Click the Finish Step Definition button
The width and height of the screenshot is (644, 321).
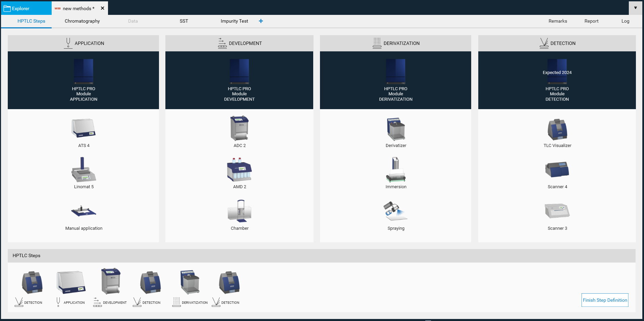click(x=605, y=300)
